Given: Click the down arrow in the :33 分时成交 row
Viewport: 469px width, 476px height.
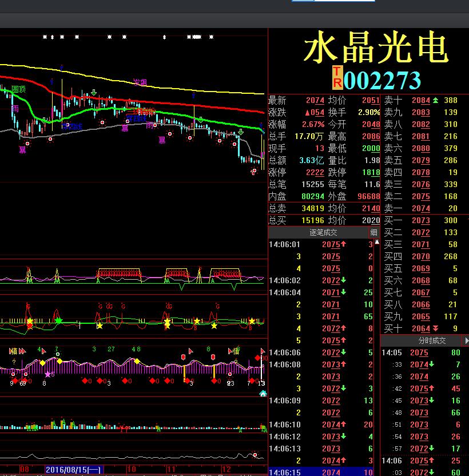Looking at the screenshot, I should tap(431, 364).
